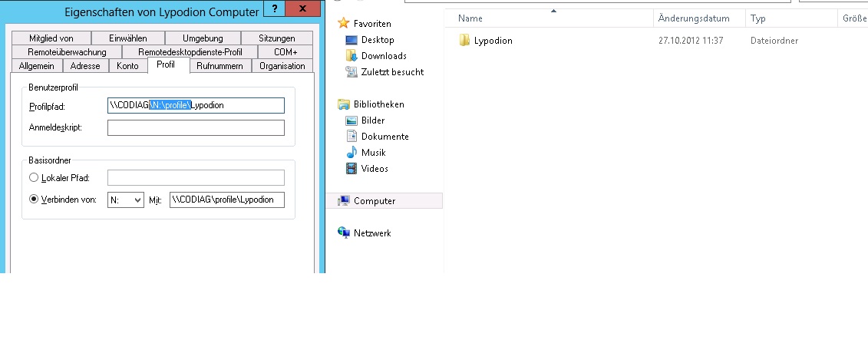Click the help question mark button in dialog
868x353 pixels.
tap(275, 8)
